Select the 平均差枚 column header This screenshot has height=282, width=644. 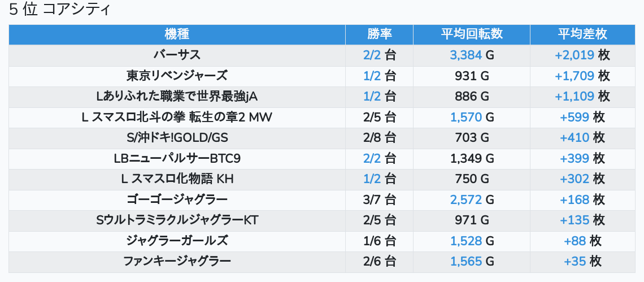pyautogui.click(x=582, y=34)
